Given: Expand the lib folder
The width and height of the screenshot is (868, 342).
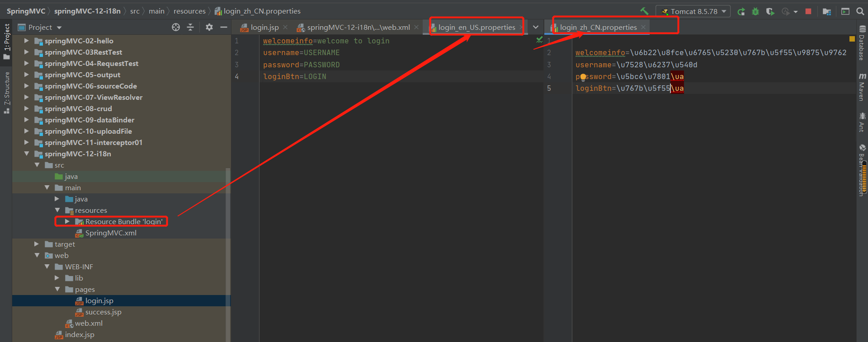Looking at the screenshot, I should coord(57,278).
